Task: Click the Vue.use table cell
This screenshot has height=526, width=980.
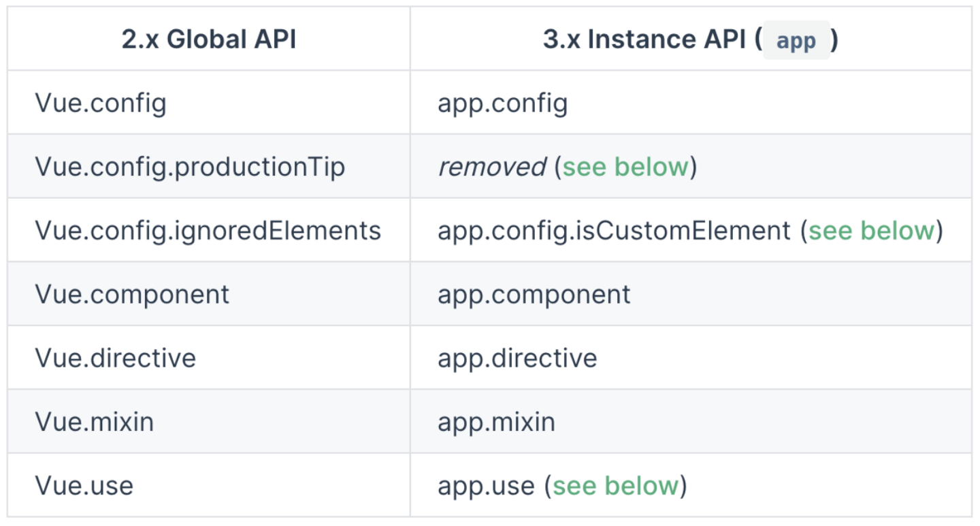Action: pos(84,486)
